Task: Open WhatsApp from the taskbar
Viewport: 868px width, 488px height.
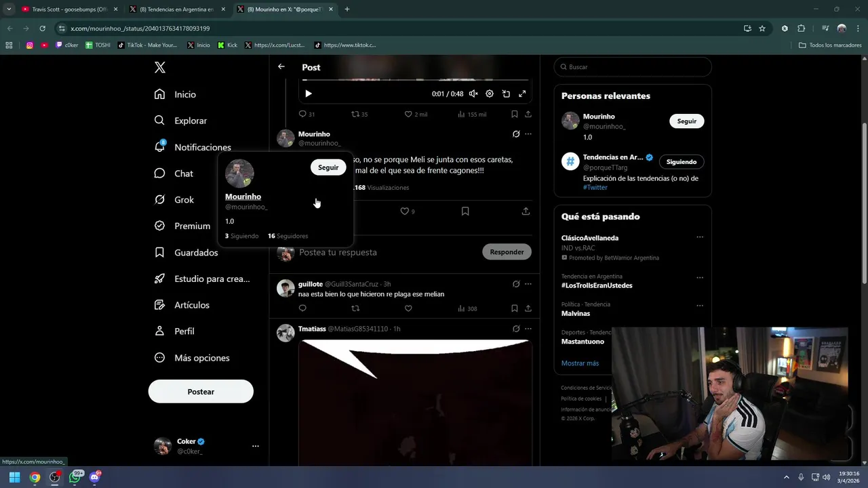Action: click(75, 477)
